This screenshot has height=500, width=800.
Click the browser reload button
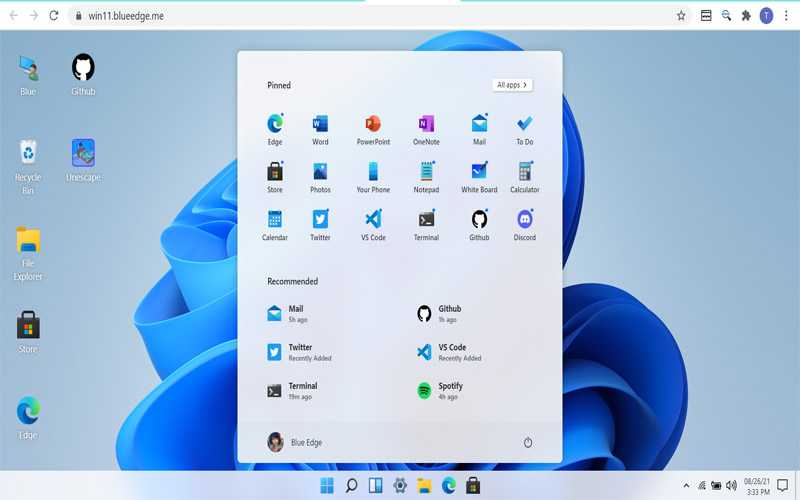pyautogui.click(x=54, y=16)
